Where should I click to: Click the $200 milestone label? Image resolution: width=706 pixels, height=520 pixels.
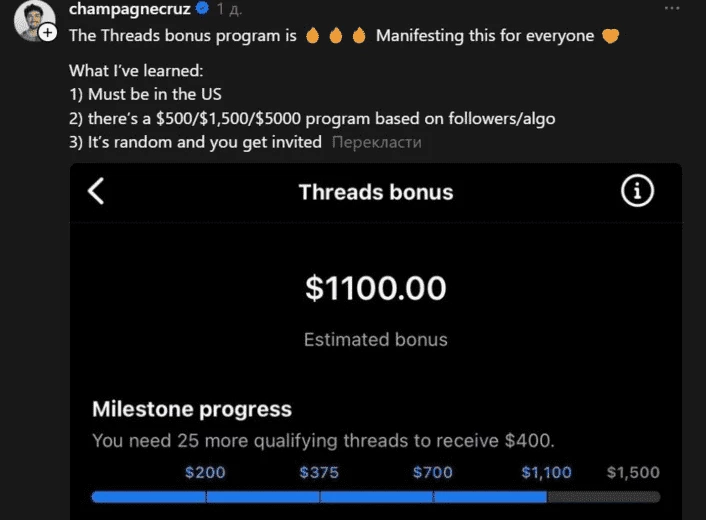tap(205, 472)
